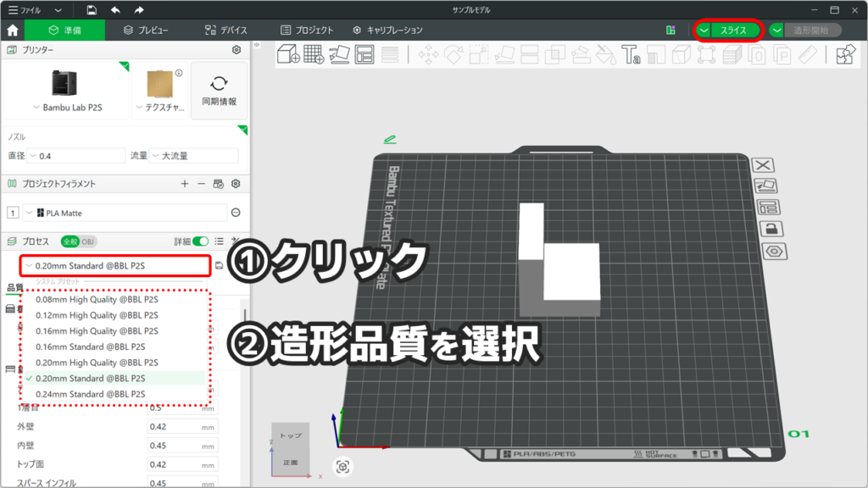Image resolution: width=868 pixels, height=488 pixels.
Task: Open the Assembly view puzzle icon
Action: point(844,55)
